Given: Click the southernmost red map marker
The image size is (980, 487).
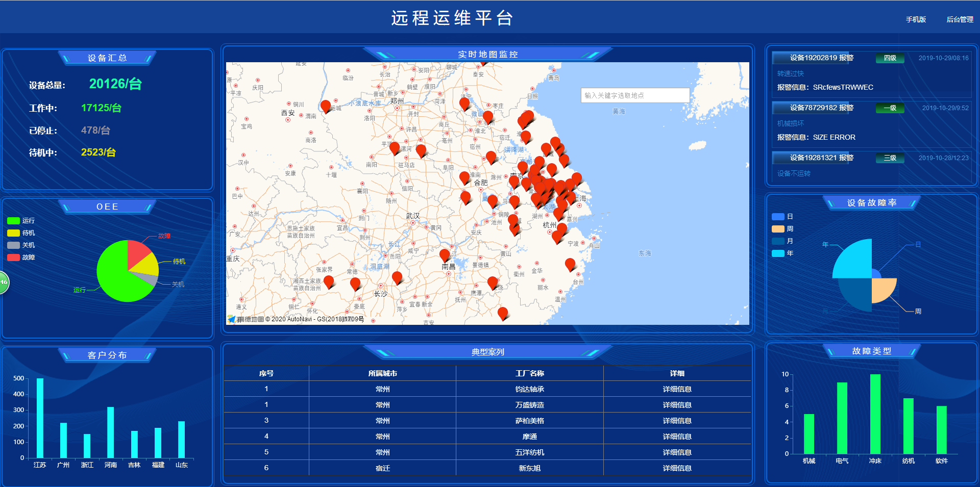Looking at the screenshot, I should [x=503, y=313].
